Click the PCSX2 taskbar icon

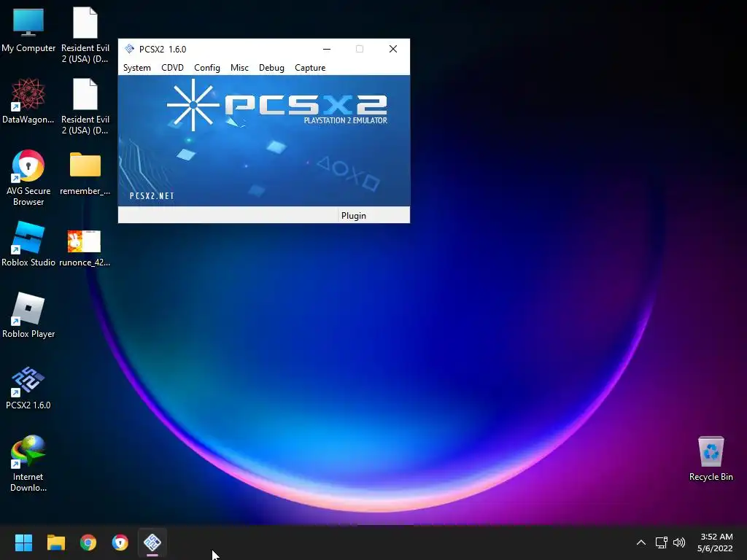pos(152,542)
